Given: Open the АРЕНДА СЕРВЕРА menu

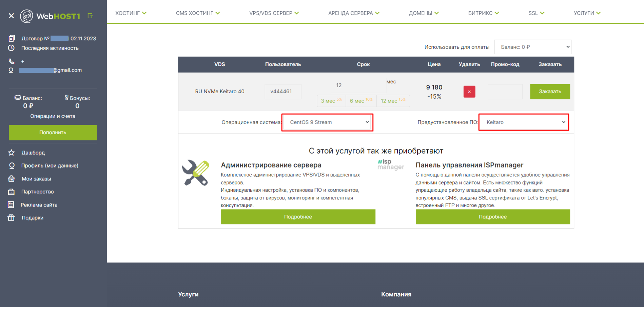Looking at the screenshot, I should [x=354, y=13].
